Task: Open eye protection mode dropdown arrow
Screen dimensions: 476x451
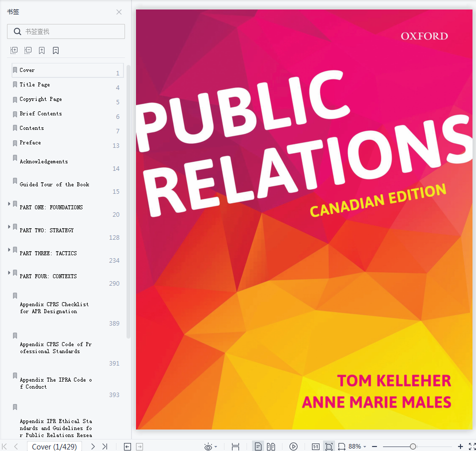Action: (216, 447)
